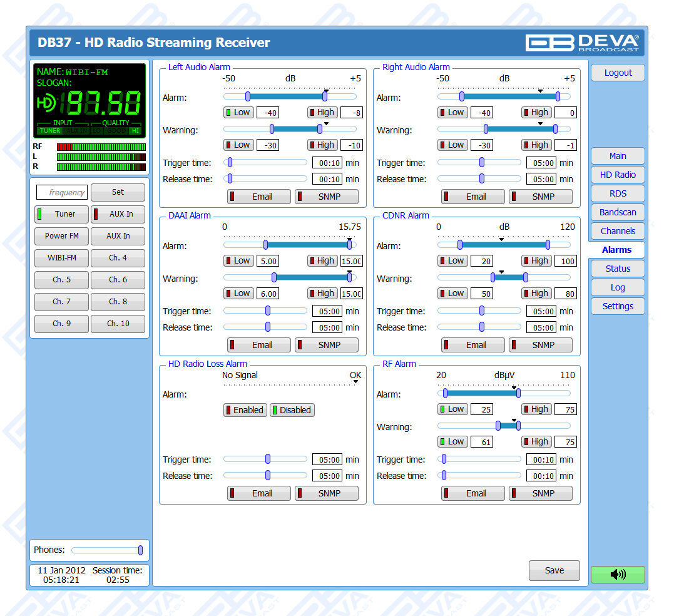674x616 pixels.
Task: Go to the Settings tab
Action: point(617,306)
